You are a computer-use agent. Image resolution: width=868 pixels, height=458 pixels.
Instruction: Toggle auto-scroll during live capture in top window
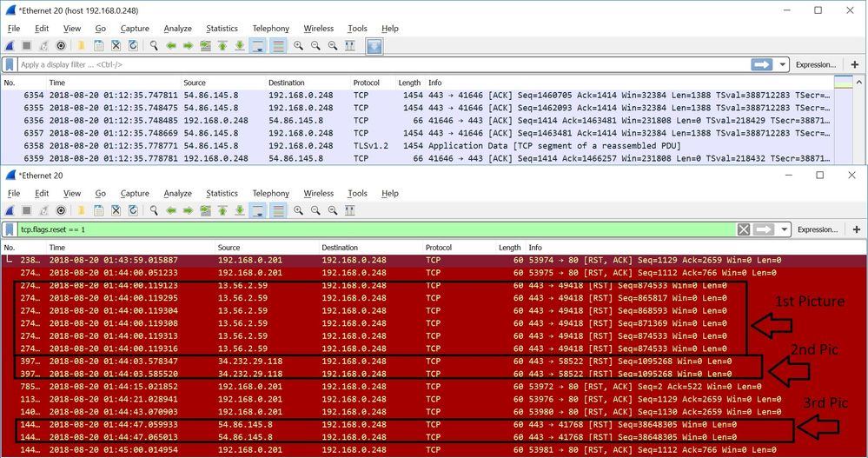click(259, 45)
